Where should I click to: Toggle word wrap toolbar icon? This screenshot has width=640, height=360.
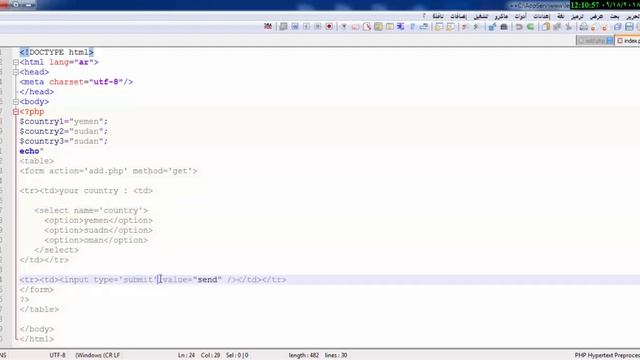click(x=424, y=27)
